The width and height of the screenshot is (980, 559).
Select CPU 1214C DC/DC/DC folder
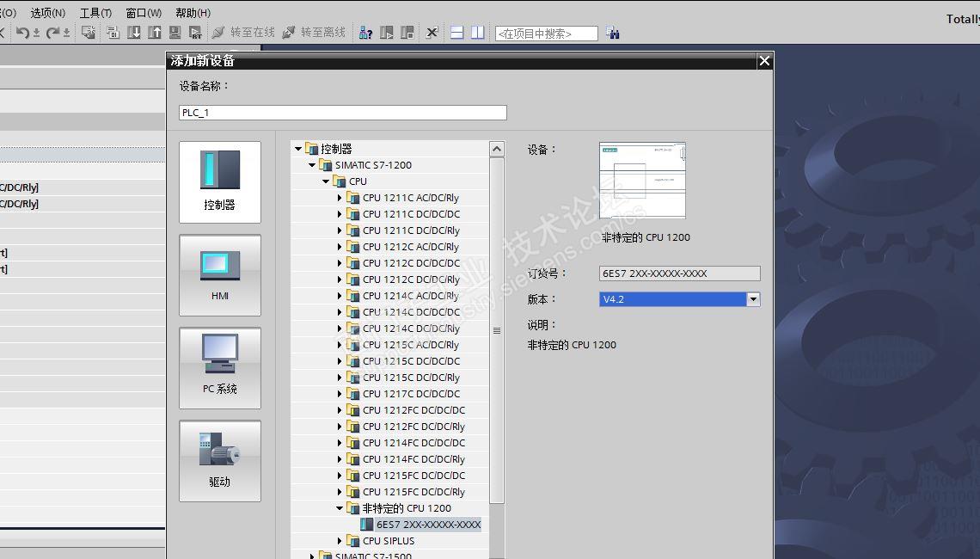[x=411, y=312]
